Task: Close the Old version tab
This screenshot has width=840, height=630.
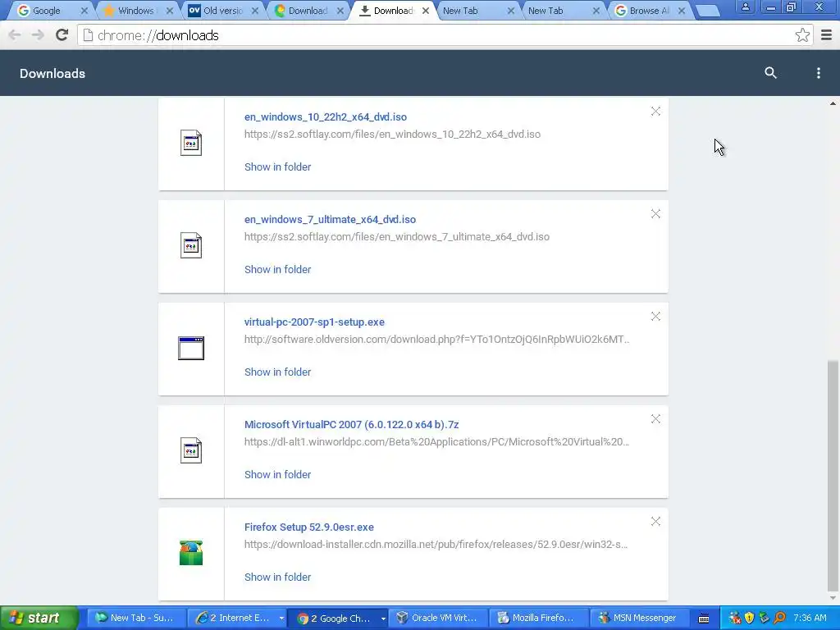Action: (x=255, y=11)
